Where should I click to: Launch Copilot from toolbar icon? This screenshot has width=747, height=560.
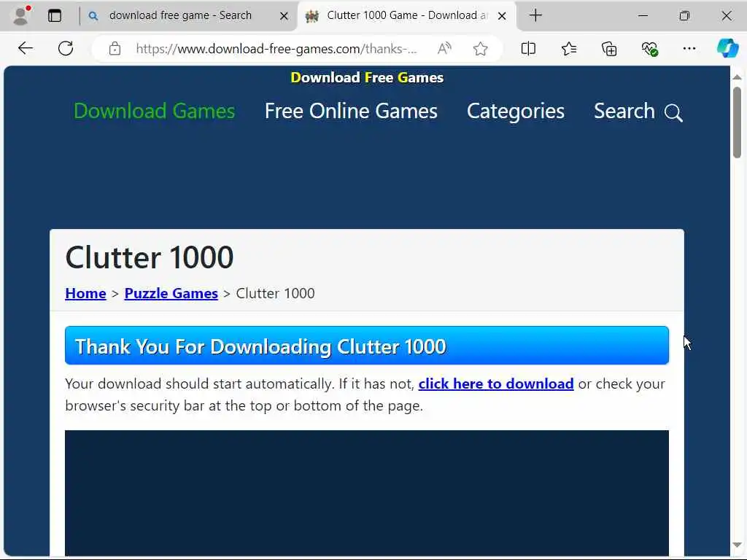[727, 48]
